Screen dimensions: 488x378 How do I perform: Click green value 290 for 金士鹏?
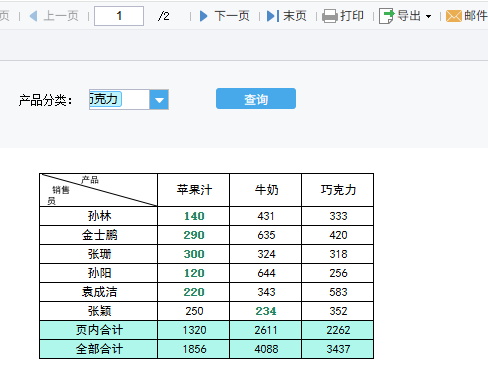click(x=194, y=235)
